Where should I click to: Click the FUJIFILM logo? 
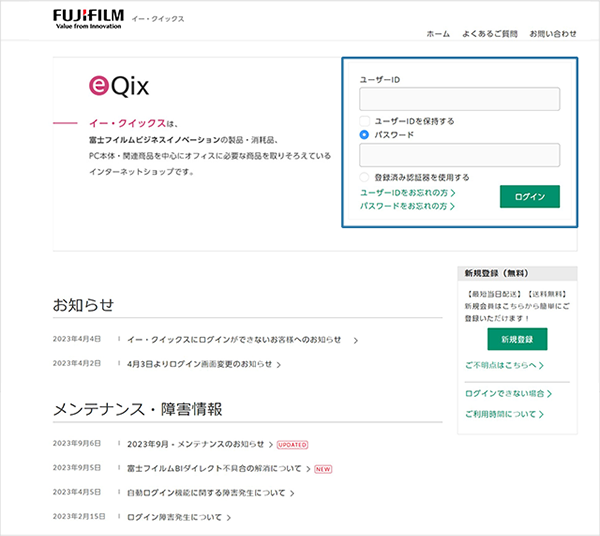coord(88,19)
